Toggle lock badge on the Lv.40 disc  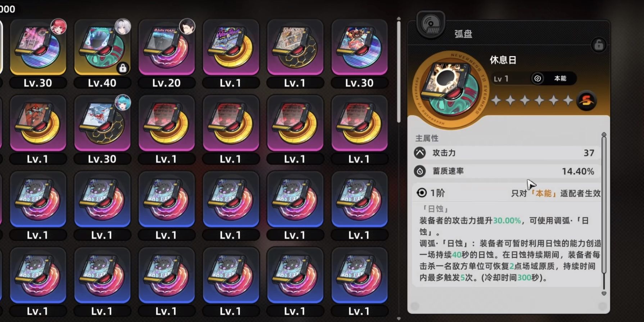(123, 68)
